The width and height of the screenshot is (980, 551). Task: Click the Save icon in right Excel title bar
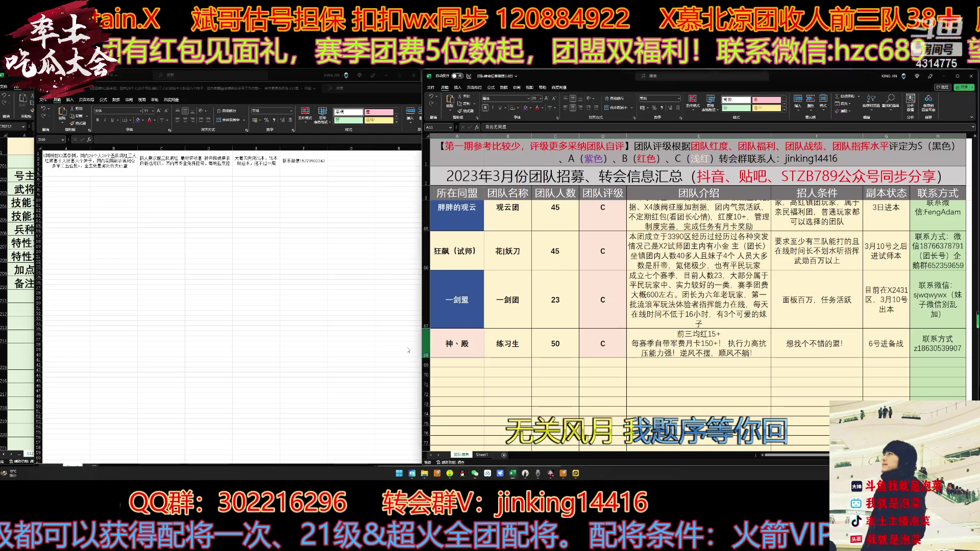pos(469,76)
